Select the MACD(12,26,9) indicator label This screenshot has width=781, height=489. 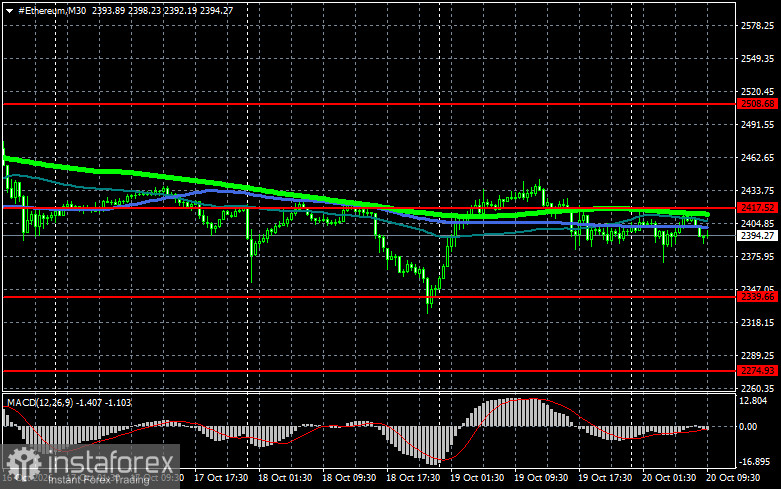39,402
